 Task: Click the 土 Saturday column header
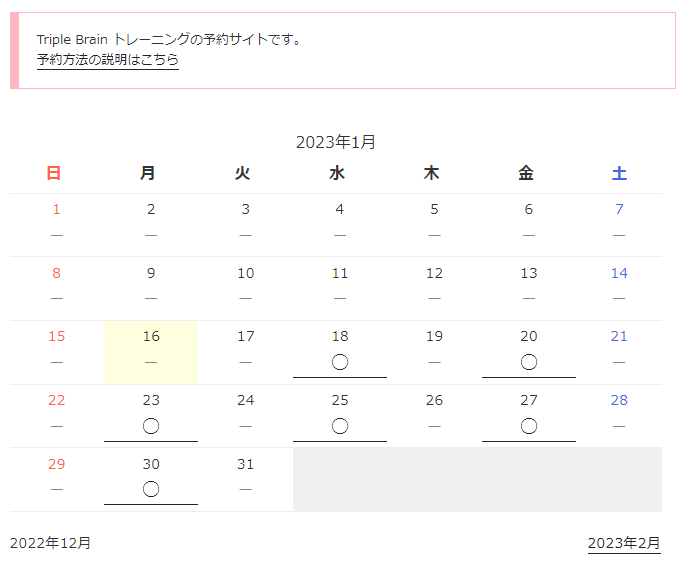[619, 173]
